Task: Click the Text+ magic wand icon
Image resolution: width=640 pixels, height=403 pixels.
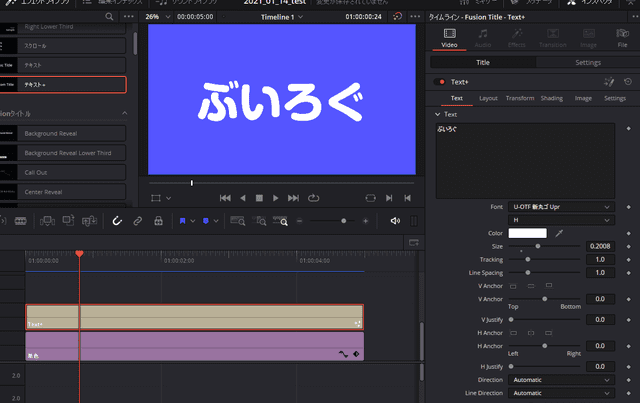Action: [609, 82]
